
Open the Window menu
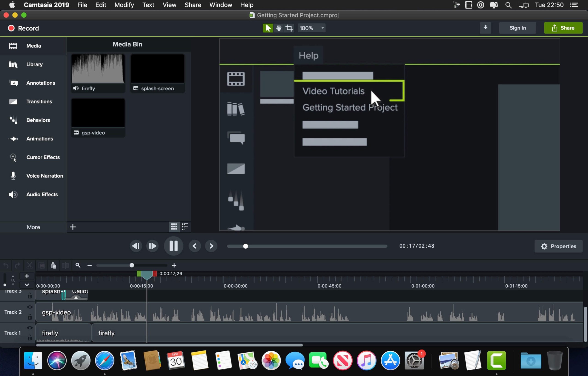[x=220, y=5]
